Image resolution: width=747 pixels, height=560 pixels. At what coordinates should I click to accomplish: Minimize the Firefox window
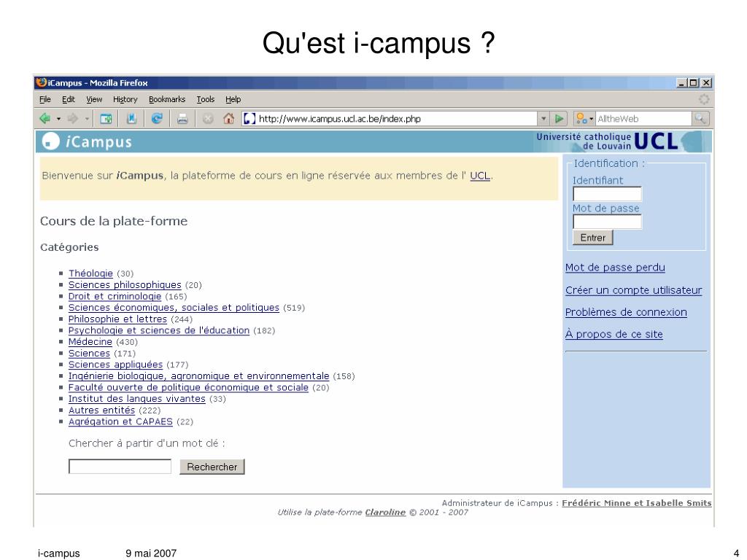coord(682,83)
